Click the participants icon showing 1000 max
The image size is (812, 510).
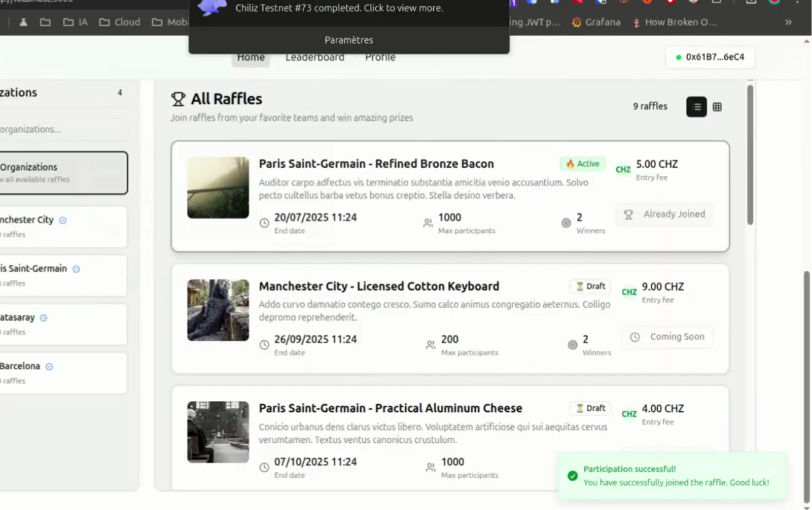(428, 223)
